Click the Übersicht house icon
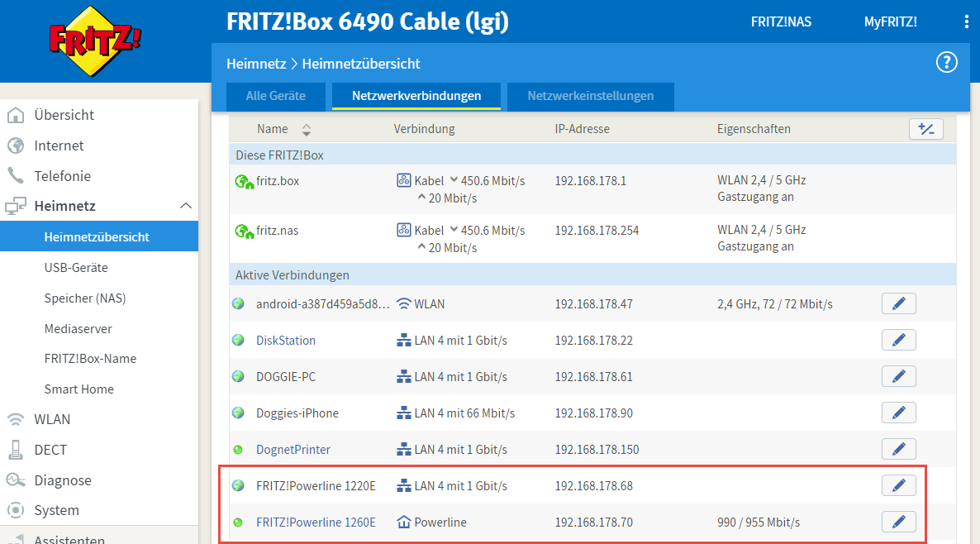 click(16, 115)
